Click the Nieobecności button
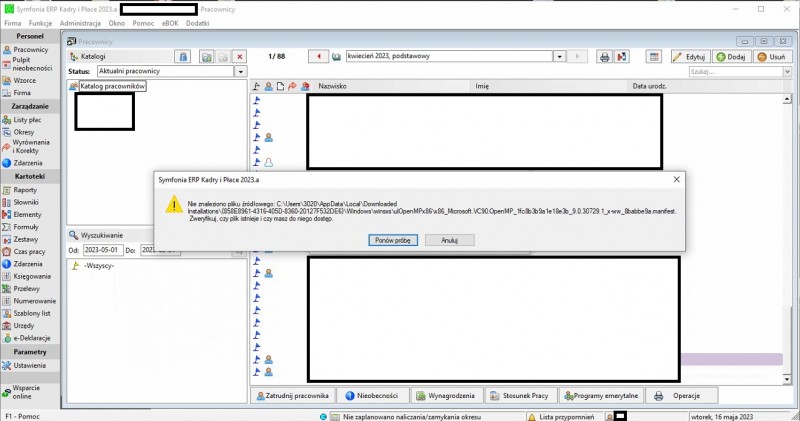The image size is (800, 421). 372,395
